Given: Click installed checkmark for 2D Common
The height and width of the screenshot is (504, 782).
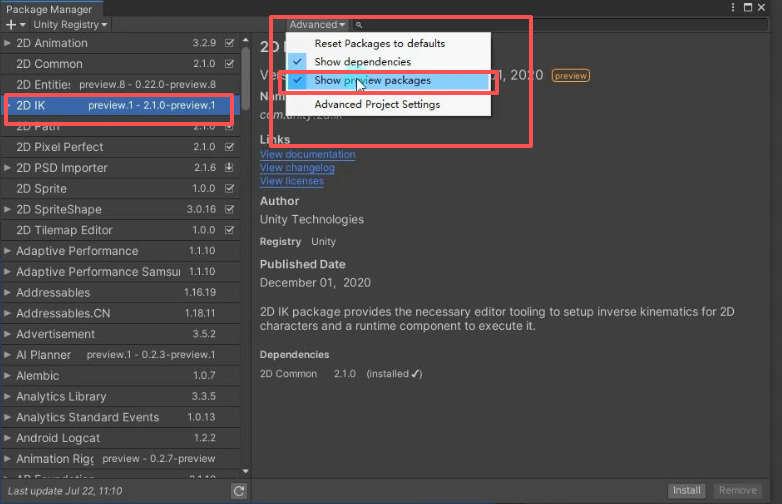Looking at the screenshot, I should [229, 64].
